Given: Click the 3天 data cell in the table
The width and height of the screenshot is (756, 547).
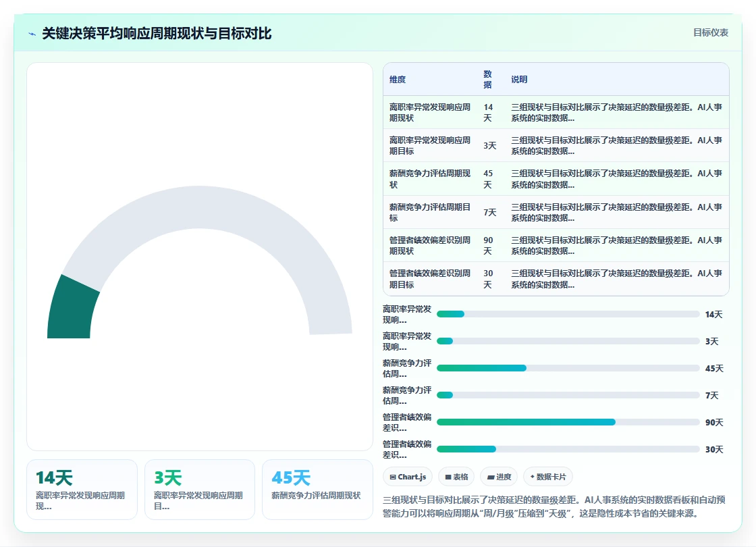Looking at the screenshot, I should pos(490,146).
